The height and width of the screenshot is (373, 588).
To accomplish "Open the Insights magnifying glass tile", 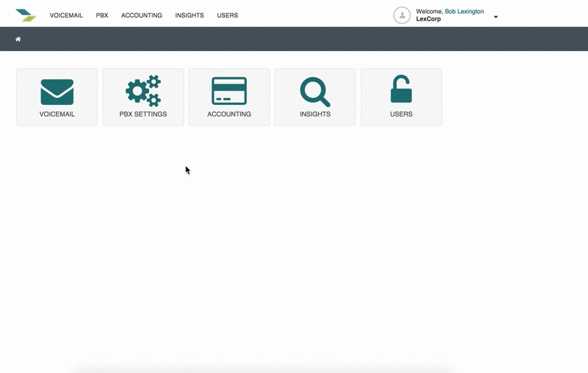I will pos(315,97).
